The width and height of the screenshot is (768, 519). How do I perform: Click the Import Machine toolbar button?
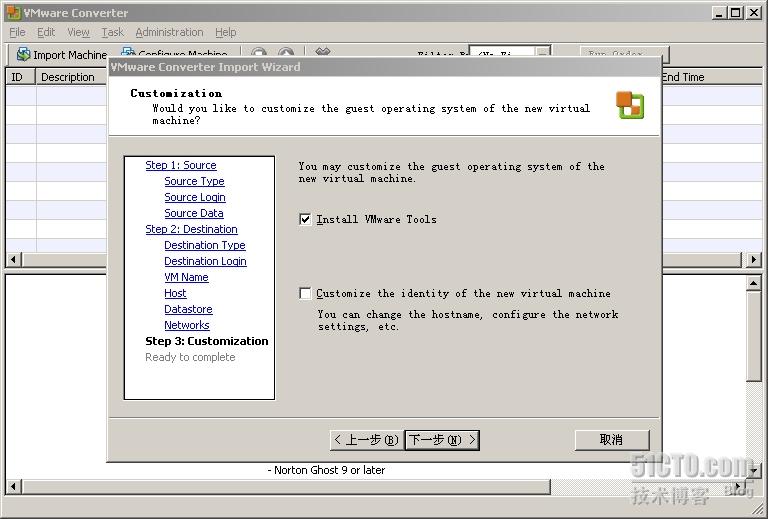[x=62, y=54]
